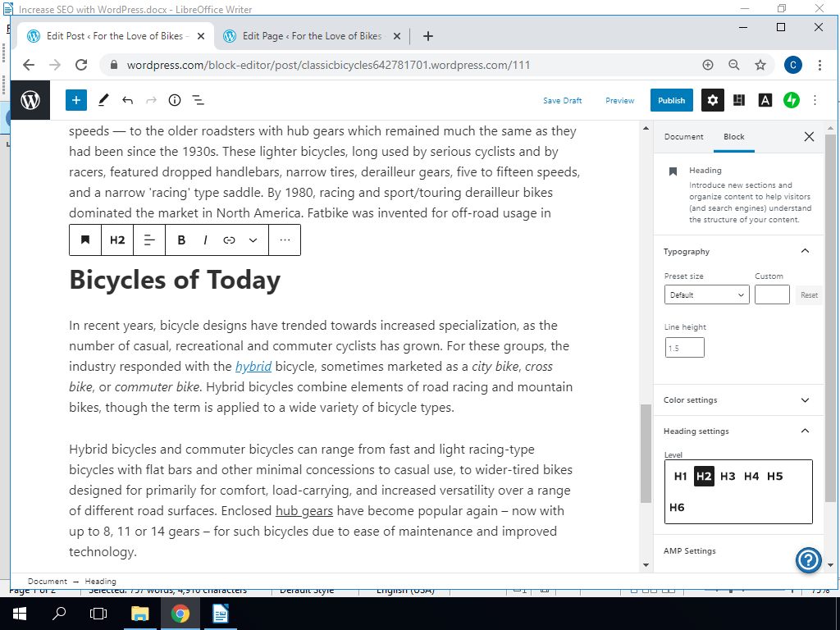The image size is (840, 630).
Task: Click the redo arrow in the editor toolbar
Action: click(151, 99)
